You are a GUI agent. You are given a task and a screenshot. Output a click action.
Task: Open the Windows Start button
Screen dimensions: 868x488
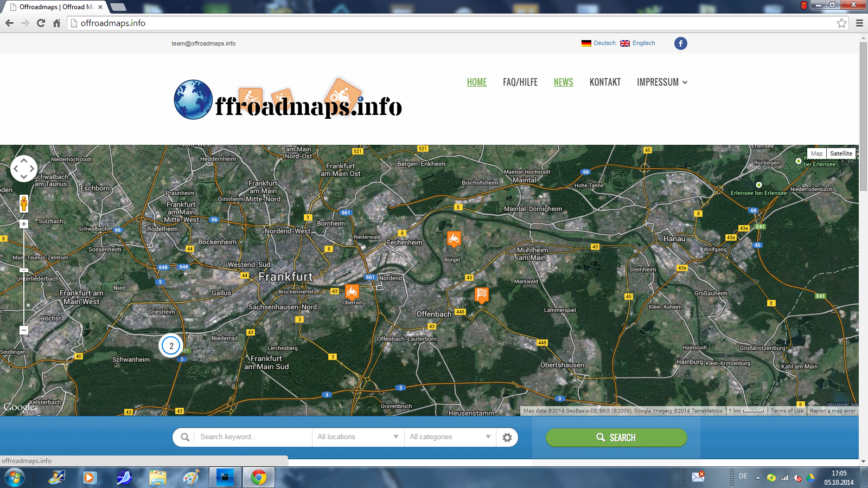[14, 478]
